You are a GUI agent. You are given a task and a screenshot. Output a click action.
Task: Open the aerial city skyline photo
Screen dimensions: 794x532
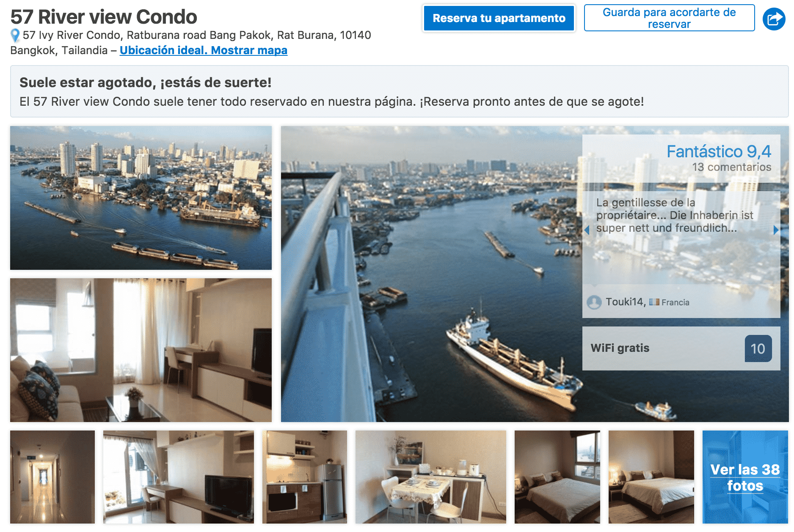(x=141, y=198)
